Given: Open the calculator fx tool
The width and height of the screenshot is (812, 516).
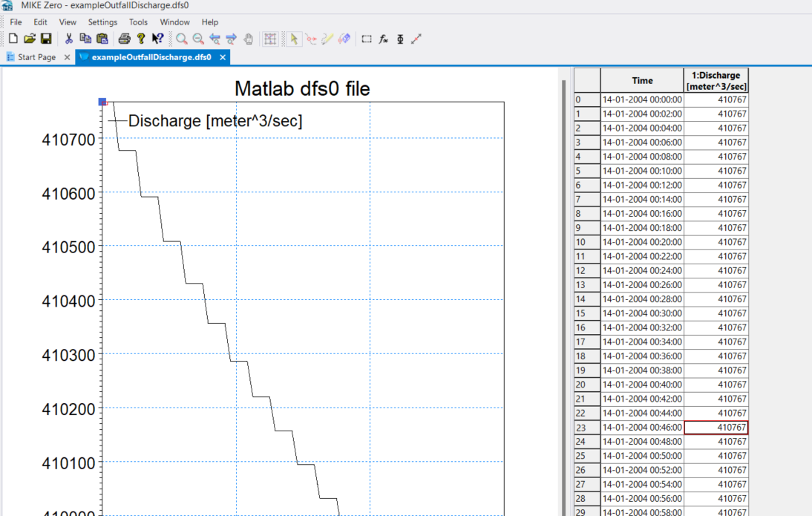Looking at the screenshot, I should [x=384, y=39].
